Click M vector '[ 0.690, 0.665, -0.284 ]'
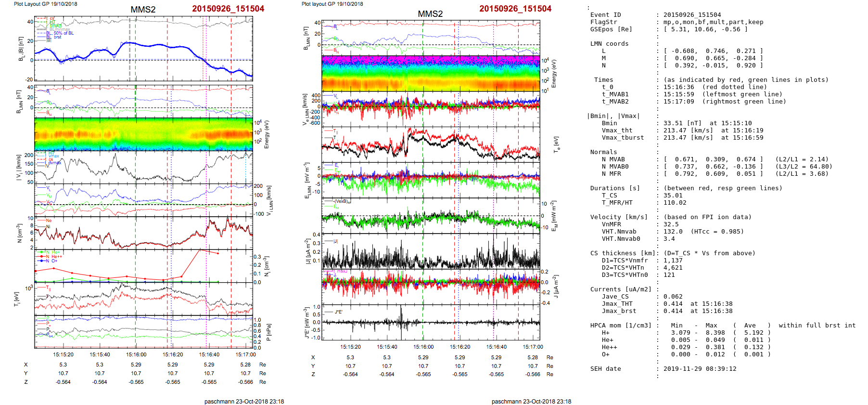This screenshot has width=868, height=405. pyautogui.click(x=714, y=58)
